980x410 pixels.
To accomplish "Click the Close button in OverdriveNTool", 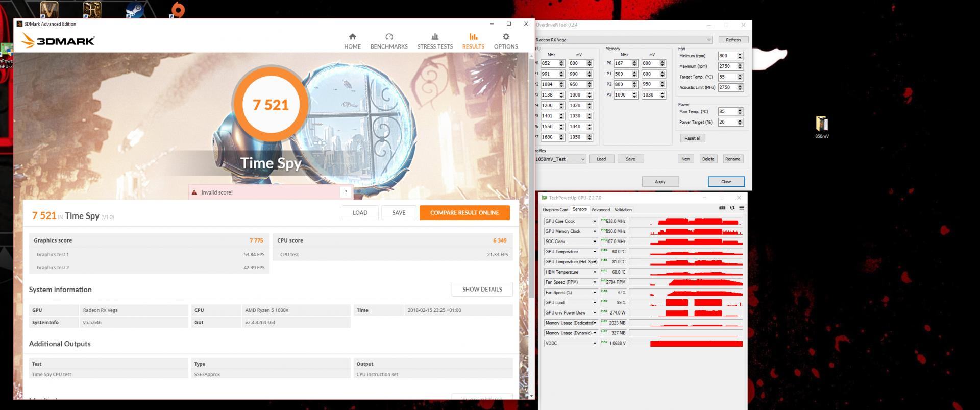I will [726, 182].
